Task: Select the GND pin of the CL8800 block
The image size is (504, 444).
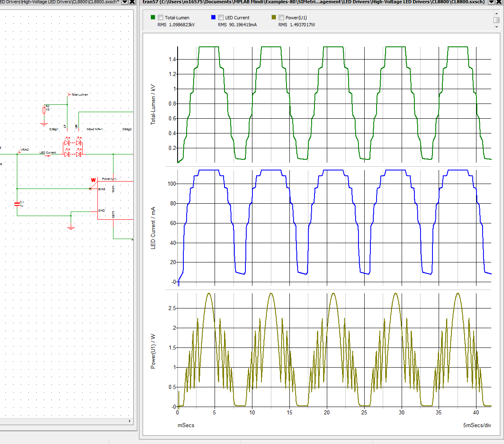Action: pos(102,210)
